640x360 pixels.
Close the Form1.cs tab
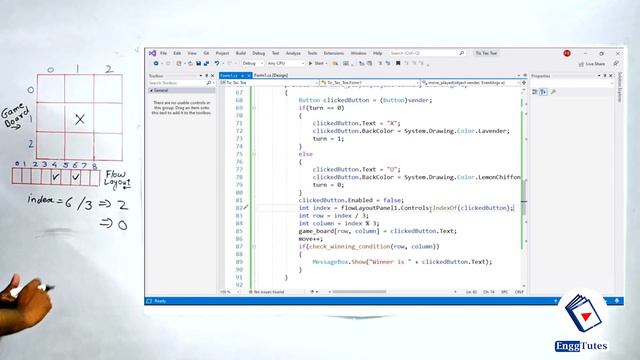(249, 76)
